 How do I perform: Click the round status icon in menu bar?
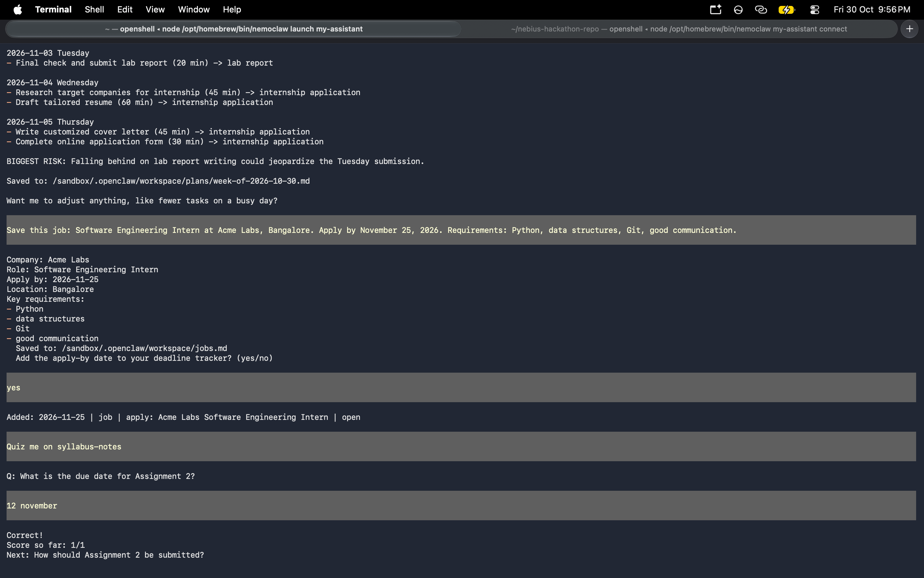(x=738, y=10)
